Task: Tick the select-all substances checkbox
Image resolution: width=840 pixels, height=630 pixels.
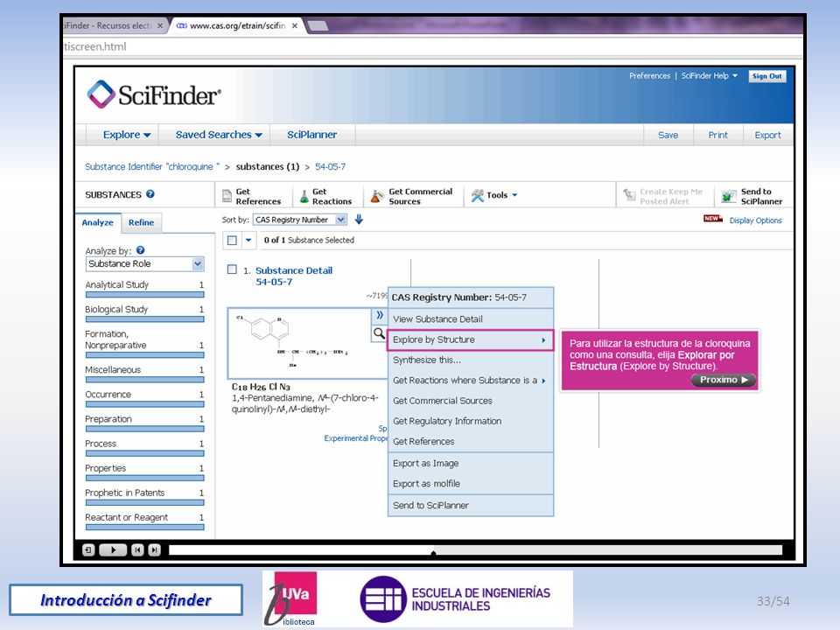Action: point(232,240)
